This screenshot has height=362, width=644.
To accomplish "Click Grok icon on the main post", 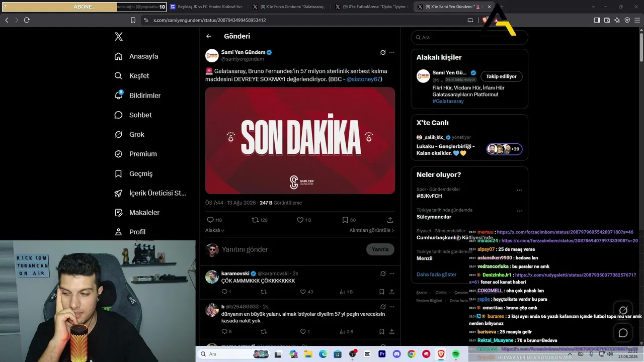I will click(x=383, y=52).
